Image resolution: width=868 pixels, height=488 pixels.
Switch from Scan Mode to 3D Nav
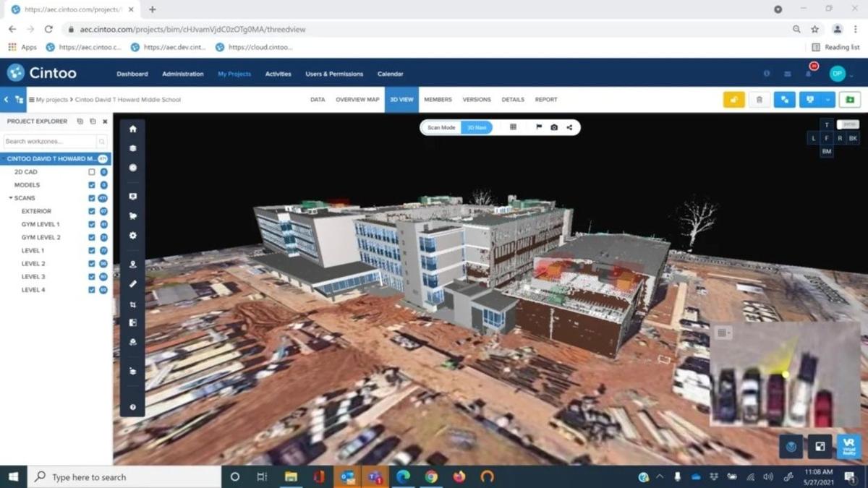[476, 127]
